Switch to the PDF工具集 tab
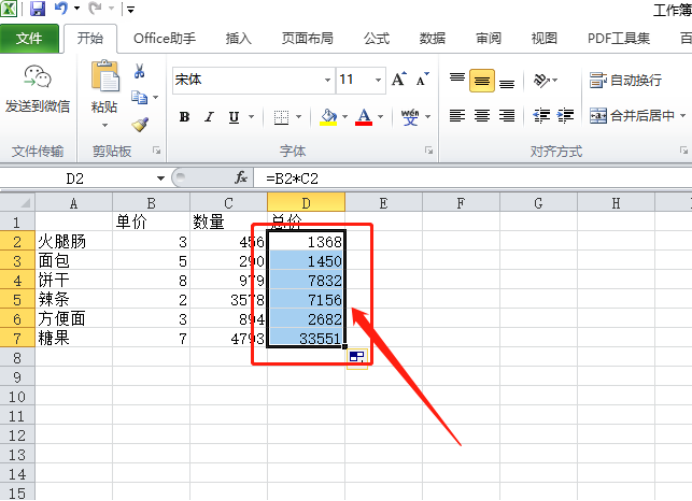The height and width of the screenshot is (501, 692). pos(618,39)
